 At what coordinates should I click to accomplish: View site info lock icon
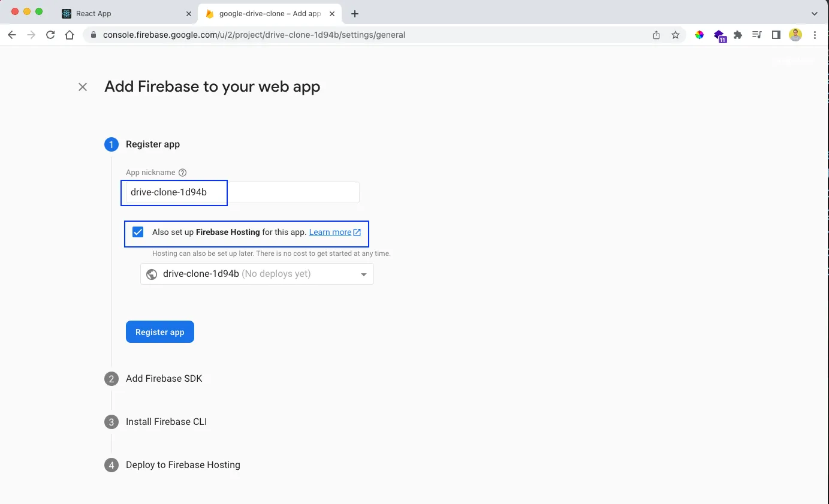tap(94, 35)
